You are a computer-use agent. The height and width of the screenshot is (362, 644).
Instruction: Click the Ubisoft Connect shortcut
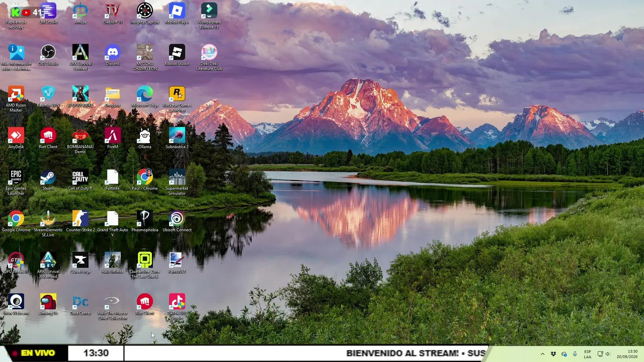point(177,222)
